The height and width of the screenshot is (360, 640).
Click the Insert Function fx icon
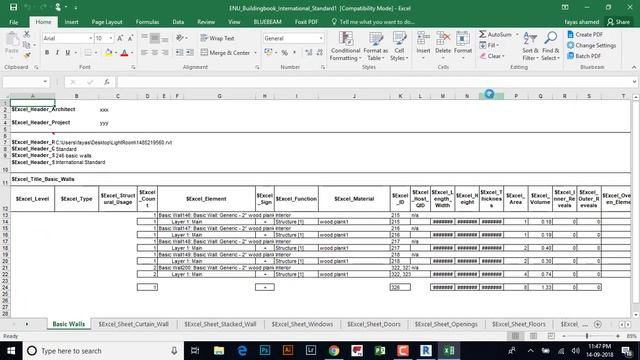(107, 82)
